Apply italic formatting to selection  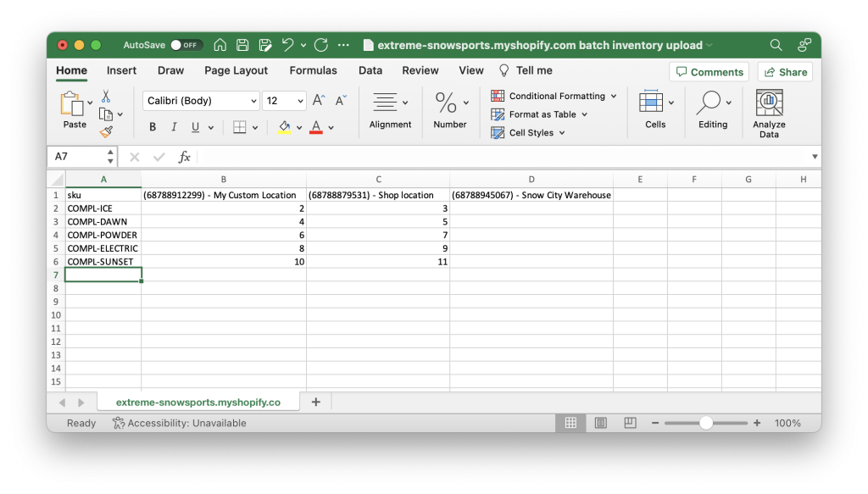(x=172, y=126)
